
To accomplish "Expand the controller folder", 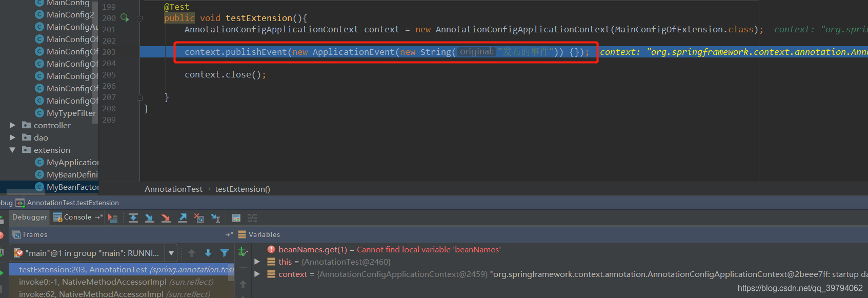I will point(12,125).
